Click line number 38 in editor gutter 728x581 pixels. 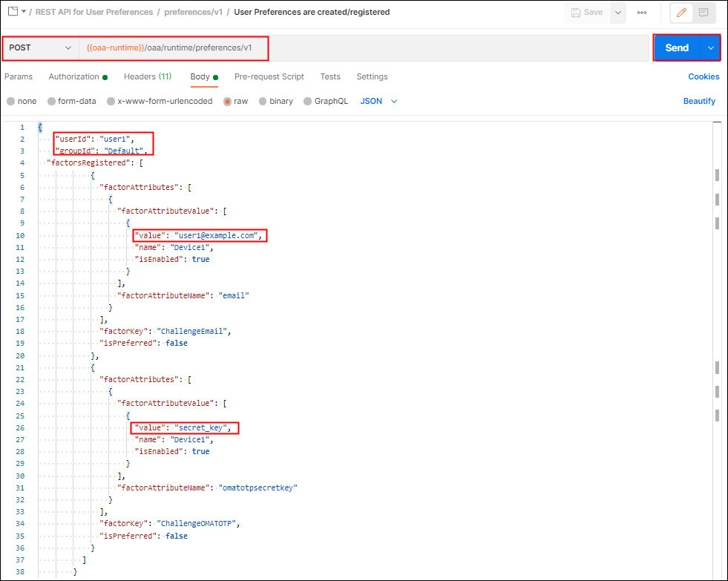click(x=20, y=571)
